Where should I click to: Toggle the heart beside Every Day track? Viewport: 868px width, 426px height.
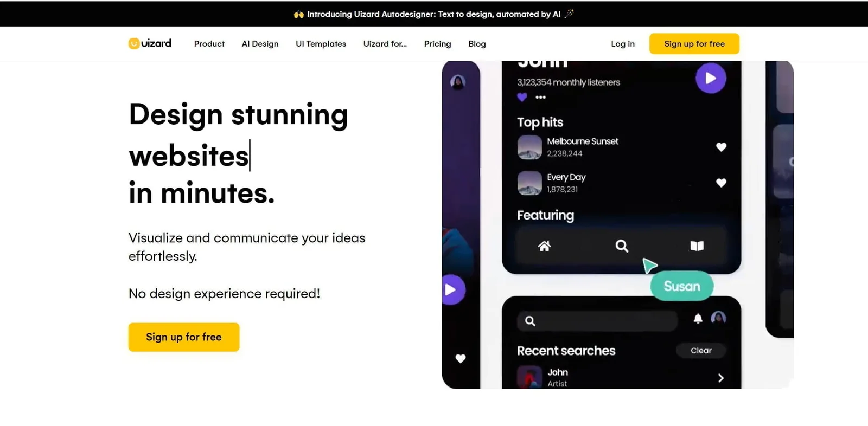[x=721, y=183]
